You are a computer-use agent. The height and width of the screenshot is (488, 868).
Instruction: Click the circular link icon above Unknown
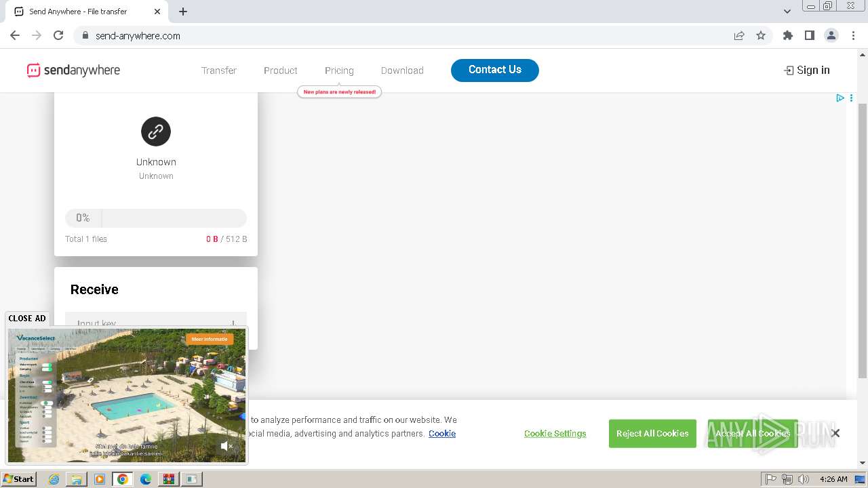pos(156,131)
